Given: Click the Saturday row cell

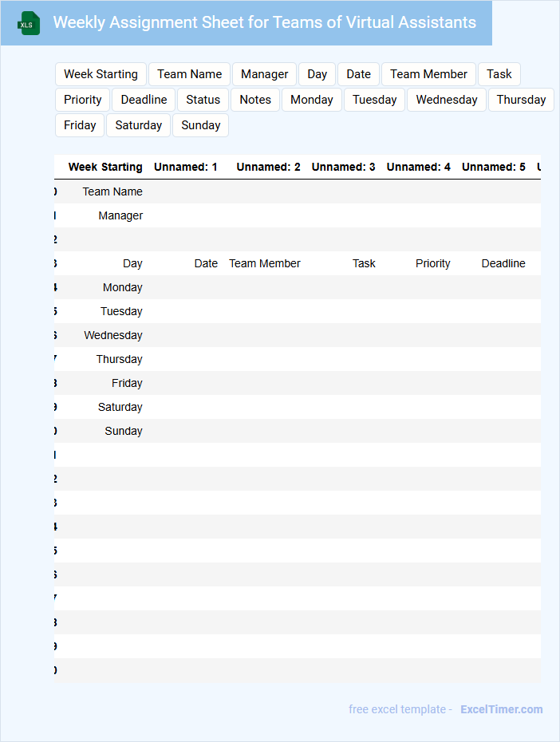Looking at the screenshot, I should [120, 407].
